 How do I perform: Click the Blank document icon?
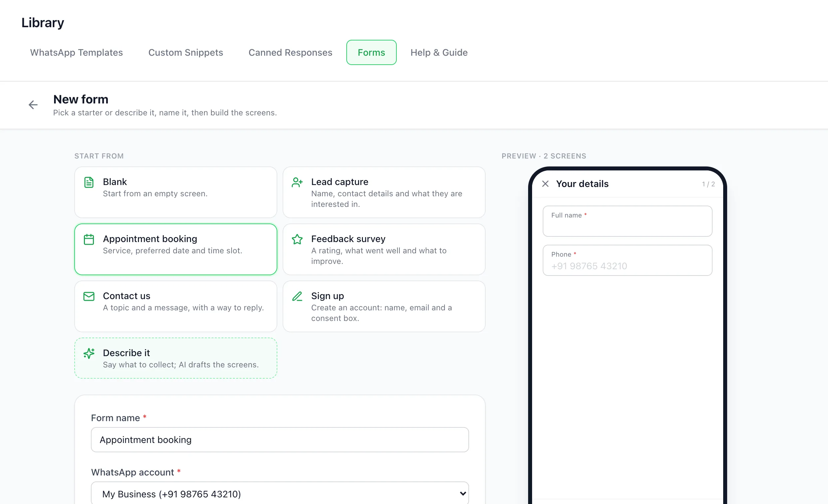(89, 182)
